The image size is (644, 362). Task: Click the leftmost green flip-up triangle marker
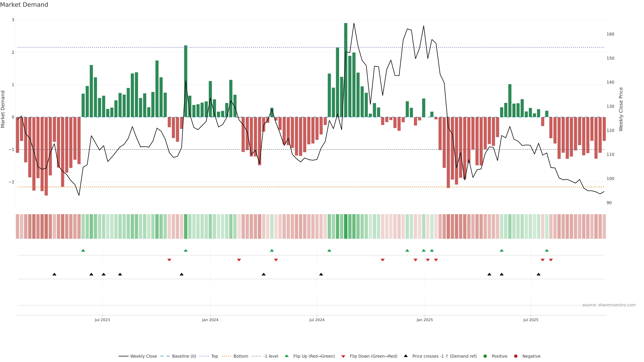[x=83, y=250]
